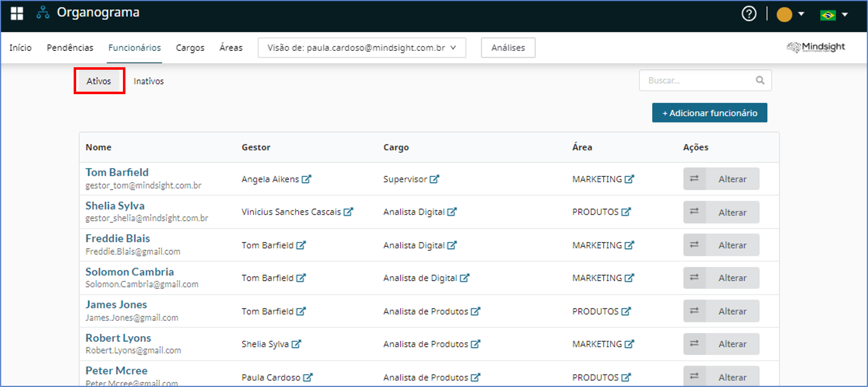Viewport: 868px width, 387px height.
Task: Open the 'Visão de' user dropdown
Action: (362, 48)
